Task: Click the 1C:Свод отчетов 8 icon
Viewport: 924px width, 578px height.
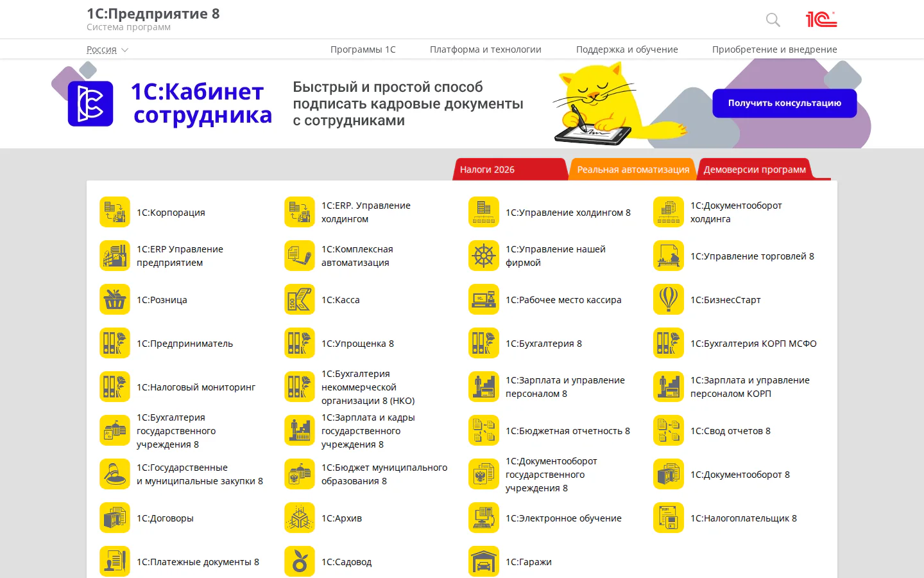Action: (x=669, y=430)
